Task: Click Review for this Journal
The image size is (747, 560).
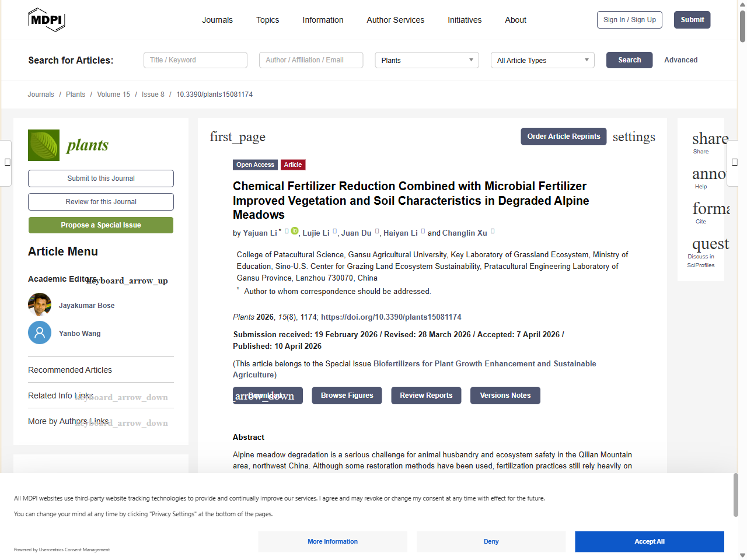Action: [x=101, y=202]
